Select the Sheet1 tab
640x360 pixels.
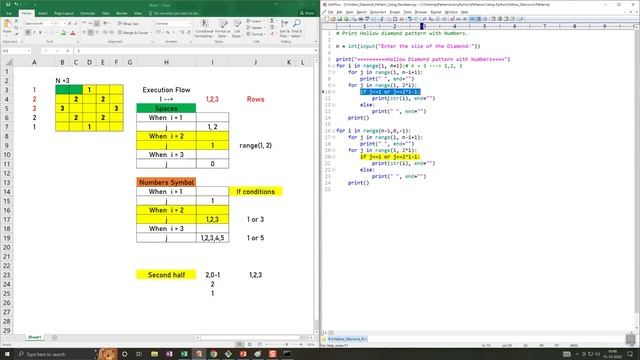[35, 338]
